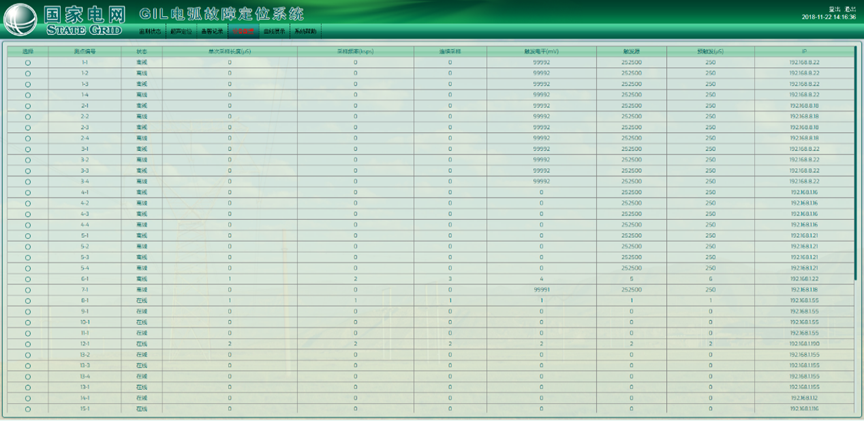Tick the radio button for row 10-1
The image size is (864, 421).
pos(28,323)
